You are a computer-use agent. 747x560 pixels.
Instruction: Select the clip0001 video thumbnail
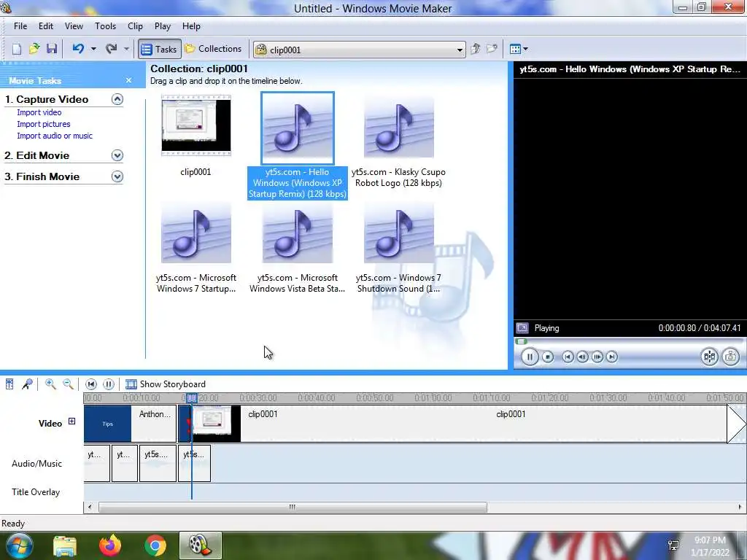(x=196, y=125)
